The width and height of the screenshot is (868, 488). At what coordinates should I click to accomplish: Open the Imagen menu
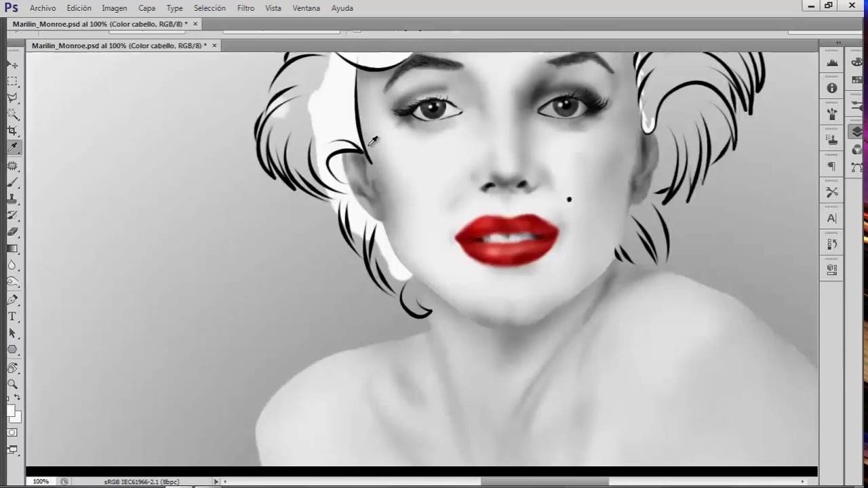[114, 8]
